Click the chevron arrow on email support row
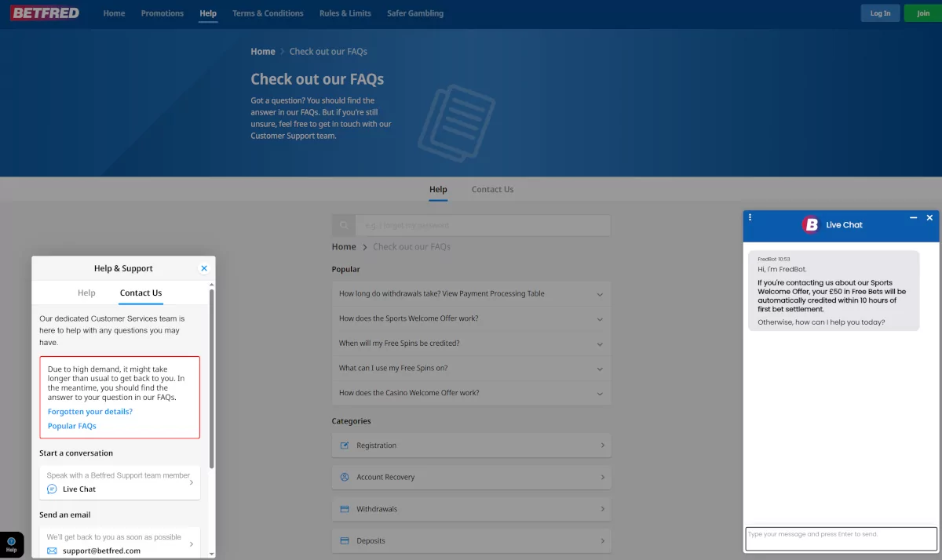Viewport: 942px width, 560px height. pyautogui.click(x=192, y=544)
